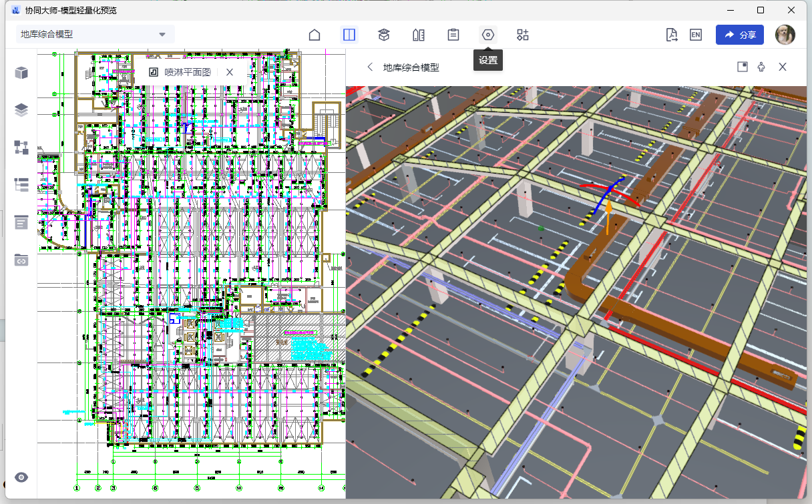Open the structure tree list sidebar icon
Viewport: 812px width, 504px height.
21,185
